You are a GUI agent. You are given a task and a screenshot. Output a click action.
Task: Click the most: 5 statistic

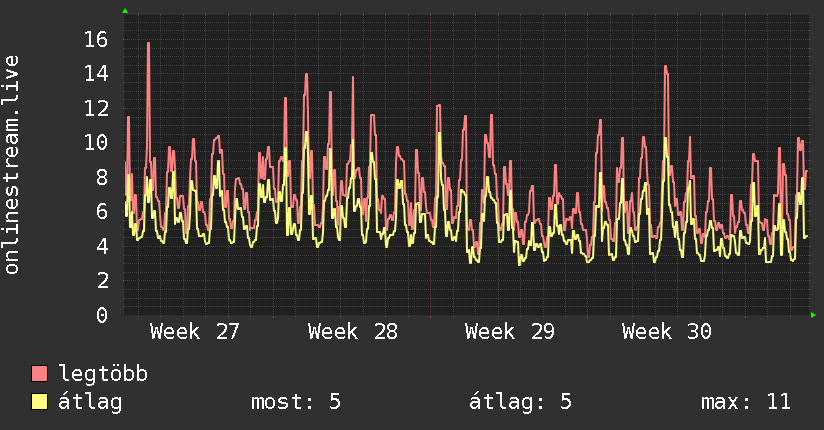tap(296, 402)
